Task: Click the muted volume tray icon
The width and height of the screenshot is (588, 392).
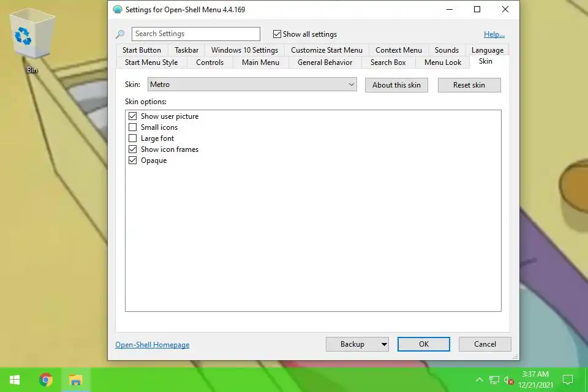Action: pos(508,380)
